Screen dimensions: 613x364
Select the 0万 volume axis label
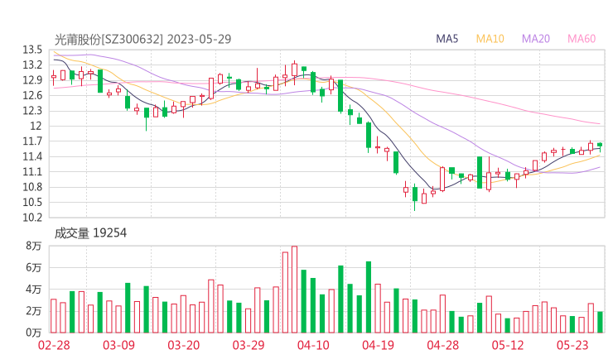tap(34, 333)
